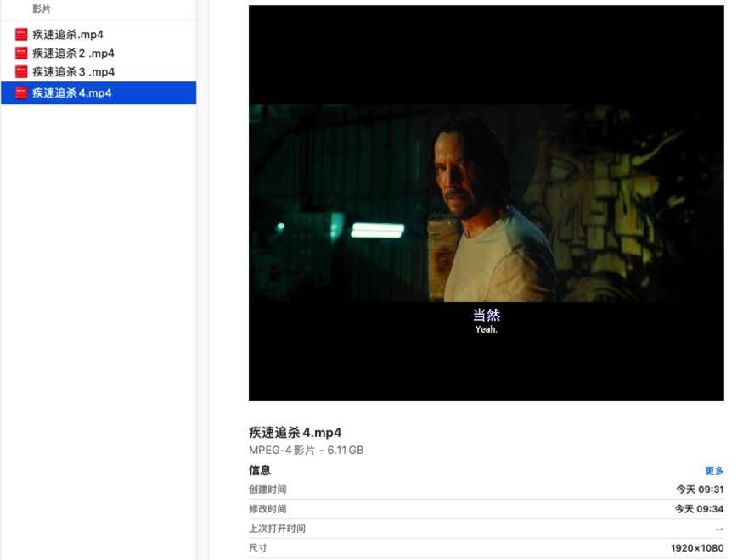Click the red file icon of 疾速追杀 3 .mp4
Screen dimensions: 743x560
(21, 71)
